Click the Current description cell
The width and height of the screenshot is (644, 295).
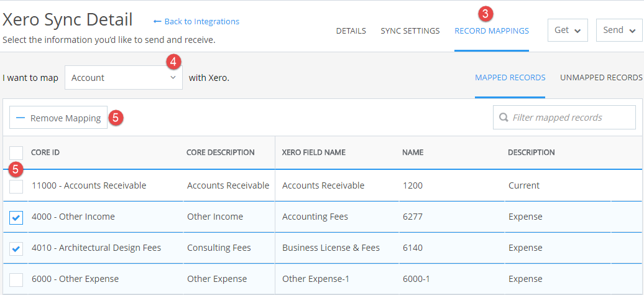pos(524,185)
